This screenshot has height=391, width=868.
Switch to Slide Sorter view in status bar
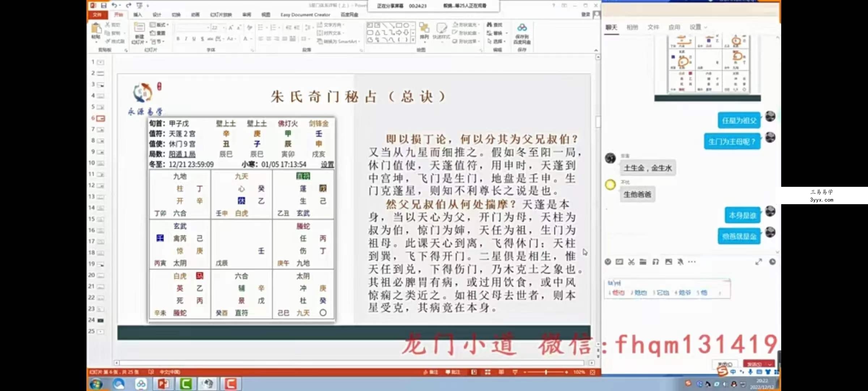(488, 372)
